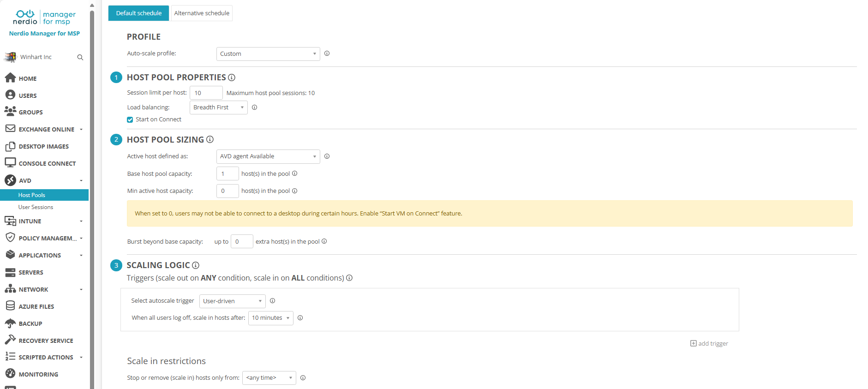Open User Sessions in the sidebar
This screenshot has width=868, height=389.
pyautogui.click(x=36, y=207)
